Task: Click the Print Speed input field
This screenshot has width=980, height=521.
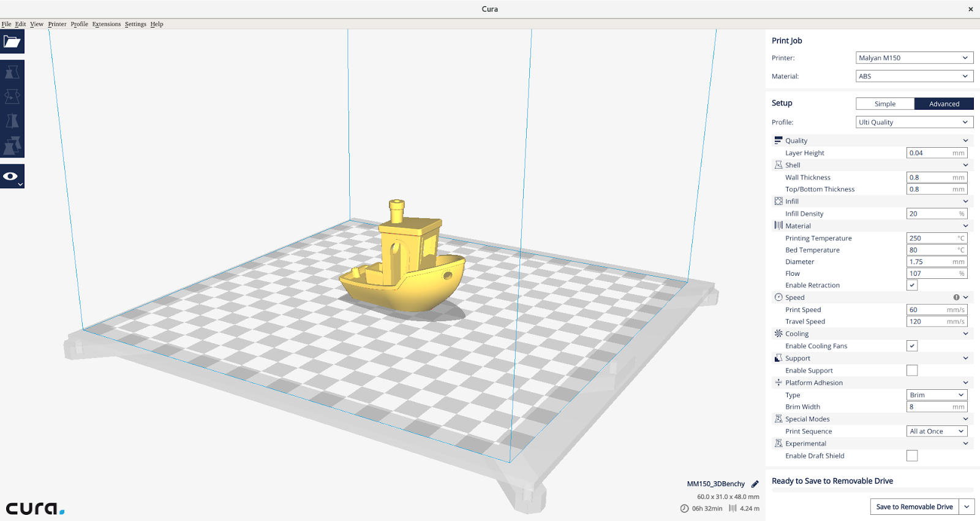Action: pyautogui.click(x=937, y=310)
